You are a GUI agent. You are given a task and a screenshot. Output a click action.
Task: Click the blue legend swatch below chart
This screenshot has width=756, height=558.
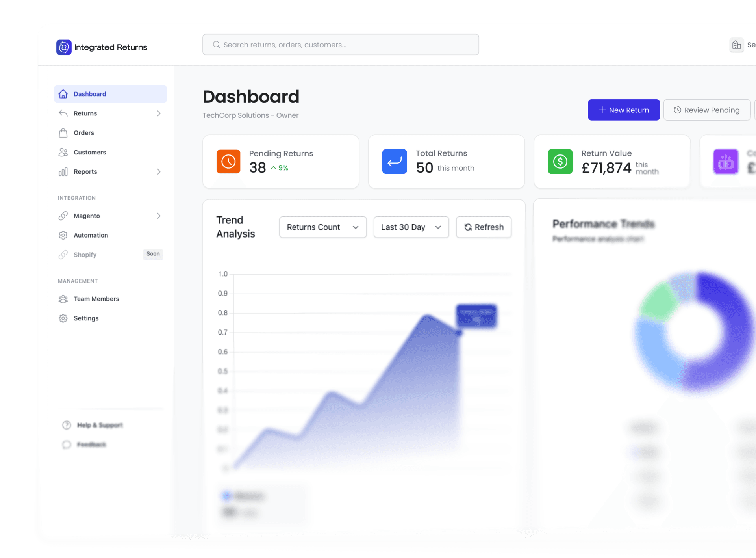coord(227,496)
